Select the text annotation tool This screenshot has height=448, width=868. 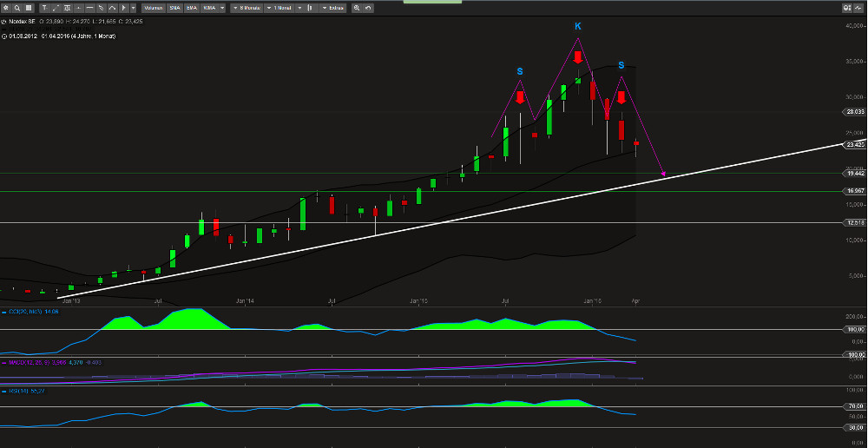point(44,8)
